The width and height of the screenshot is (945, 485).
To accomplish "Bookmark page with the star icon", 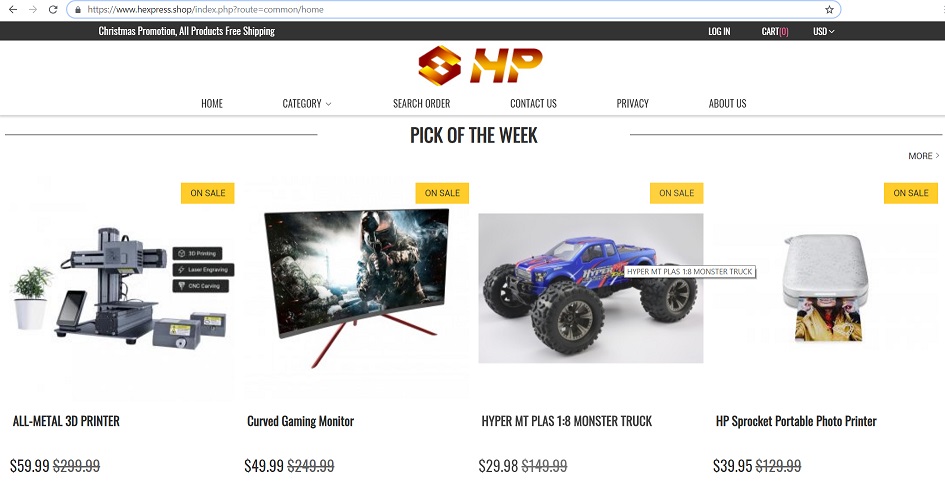I will pos(829,10).
